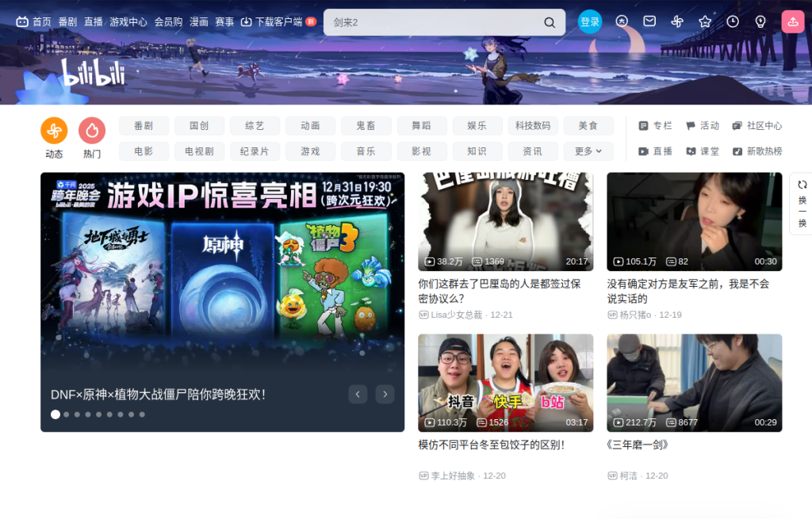Open the 抖音 快手 b站 video thumbnail

(x=505, y=383)
